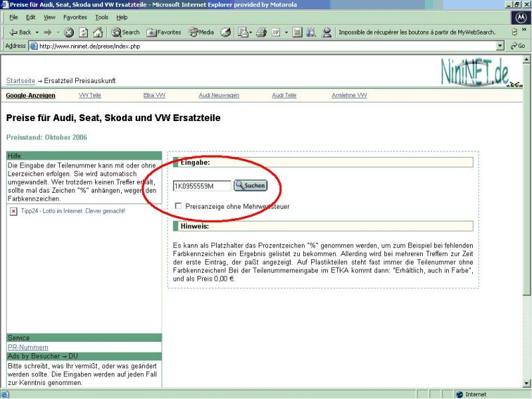Image resolution: width=532 pixels, height=399 pixels.
Task: Click the page icon in the address bar
Action: (x=34, y=46)
